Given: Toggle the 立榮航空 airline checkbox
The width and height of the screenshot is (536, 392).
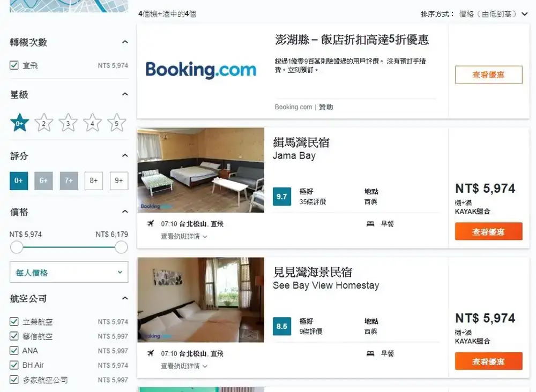Looking at the screenshot, I should (x=14, y=322).
